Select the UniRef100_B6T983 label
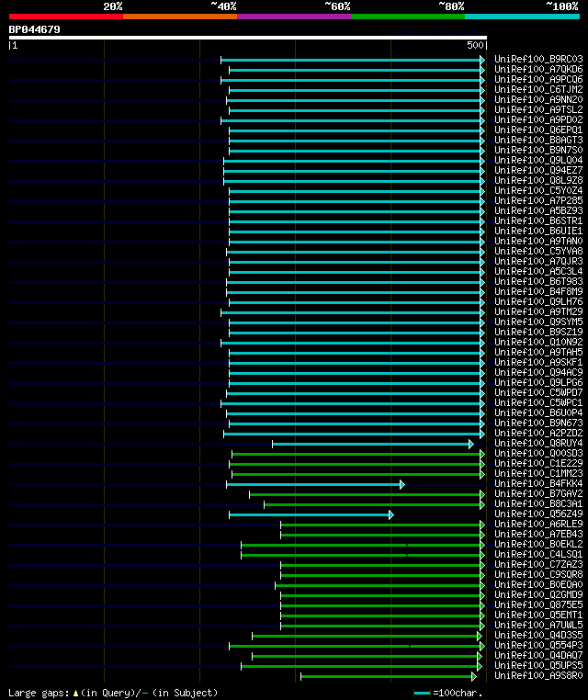Image resolution: width=588 pixels, height=700 pixels. click(x=538, y=281)
